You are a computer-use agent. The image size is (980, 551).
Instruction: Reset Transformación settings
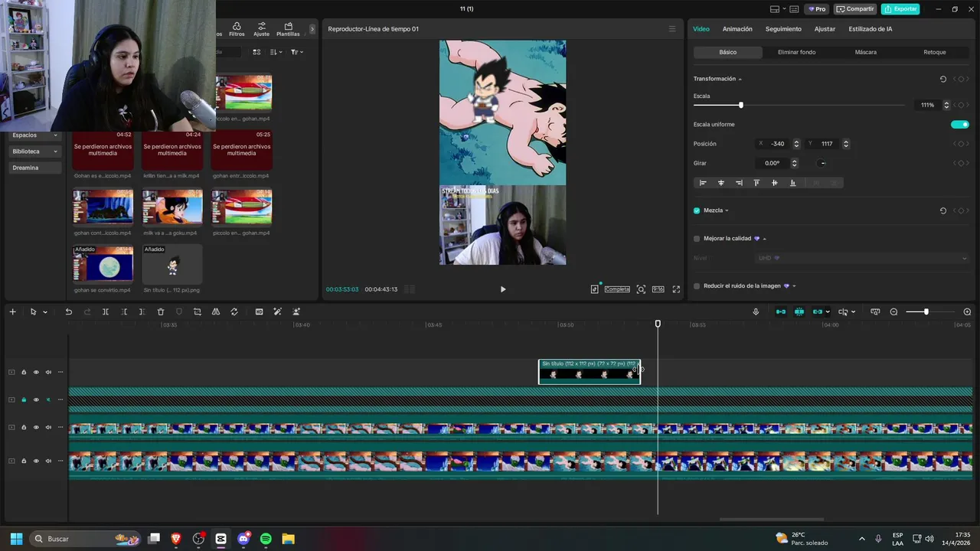[x=942, y=79]
